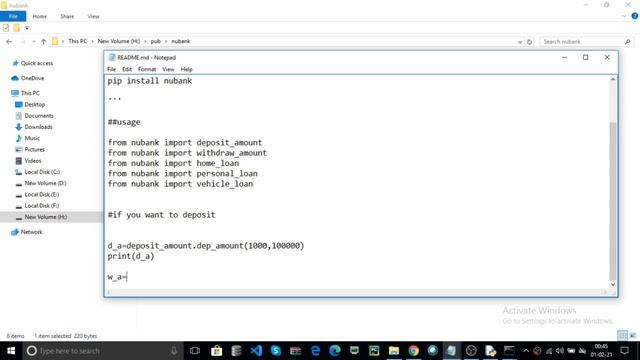
Task: Click the search magnifier icon
Action: (x=628, y=42)
